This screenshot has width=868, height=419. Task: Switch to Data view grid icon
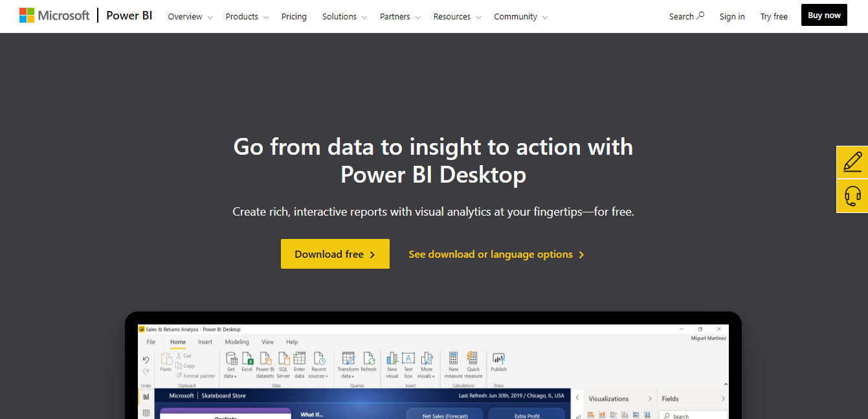tap(146, 413)
